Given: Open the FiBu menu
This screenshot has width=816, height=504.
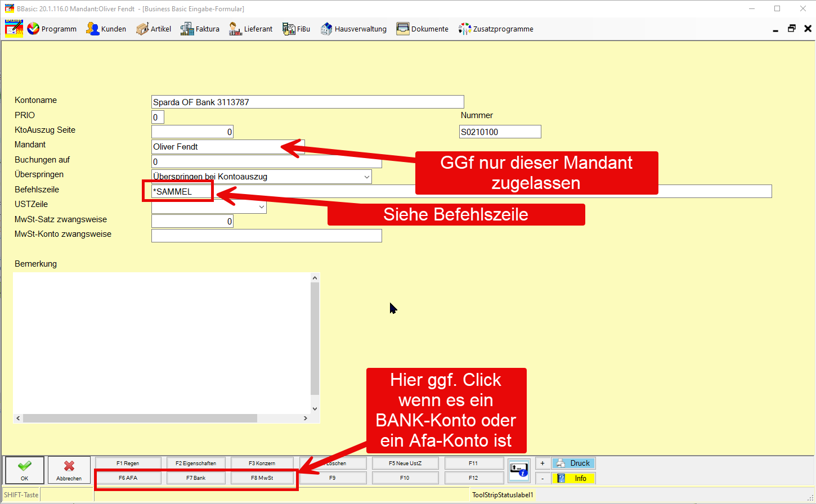Looking at the screenshot, I should pyautogui.click(x=297, y=29).
